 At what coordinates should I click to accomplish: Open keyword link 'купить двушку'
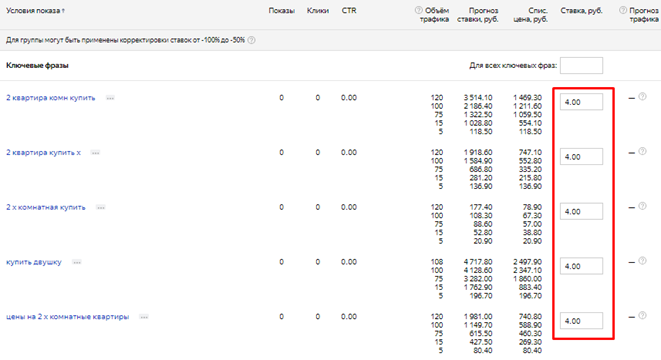click(34, 262)
